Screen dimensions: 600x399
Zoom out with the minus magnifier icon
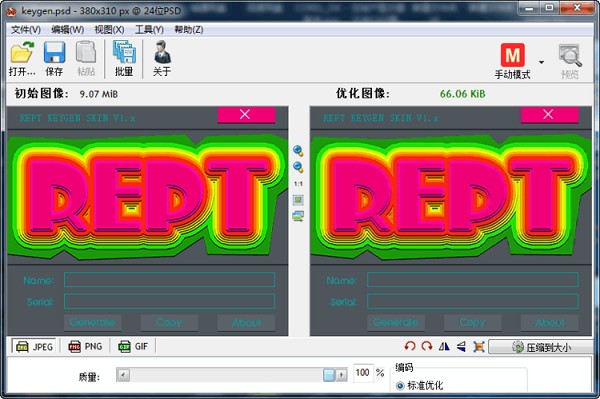coord(298,167)
